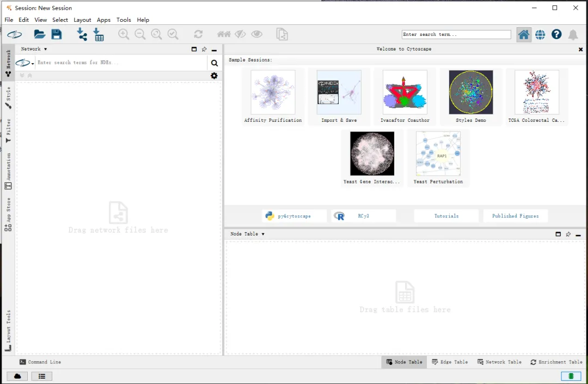New network from selection icon
Screen dimensions: 588x384
pos(282,34)
